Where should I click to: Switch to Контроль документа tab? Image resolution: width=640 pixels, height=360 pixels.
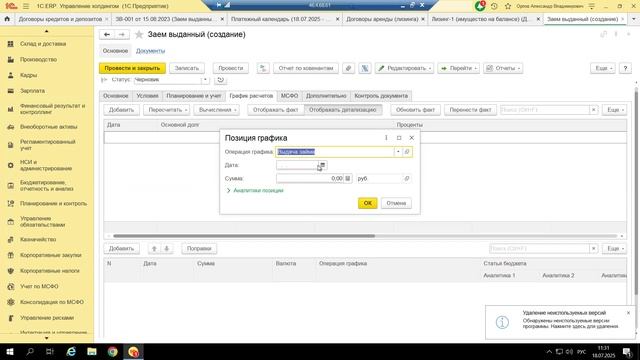pyautogui.click(x=381, y=96)
